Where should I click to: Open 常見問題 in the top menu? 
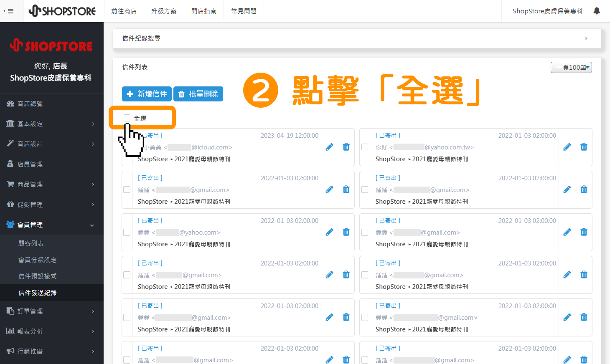coord(244,11)
